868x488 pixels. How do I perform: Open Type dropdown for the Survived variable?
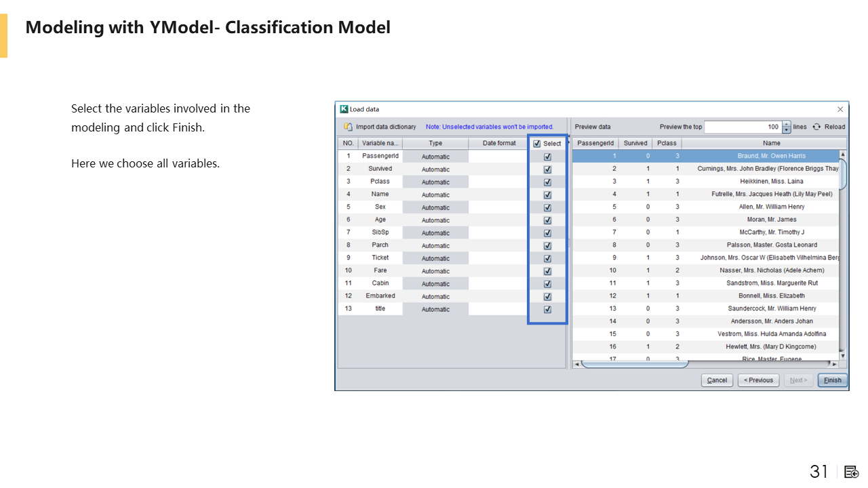click(x=435, y=169)
